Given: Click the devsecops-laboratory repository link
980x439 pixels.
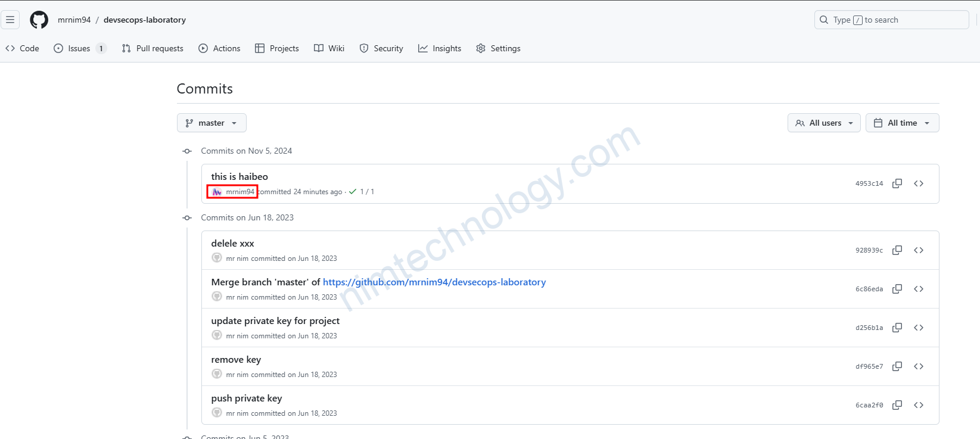Looking at the screenshot, I should click(x=145, y=20).
